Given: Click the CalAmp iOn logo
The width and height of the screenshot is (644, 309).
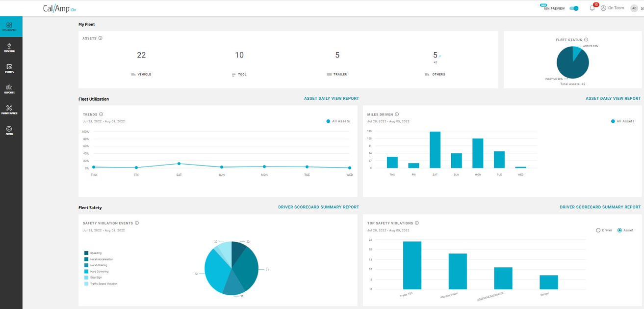Looking at the screenshot, I should tap(57, 8).
